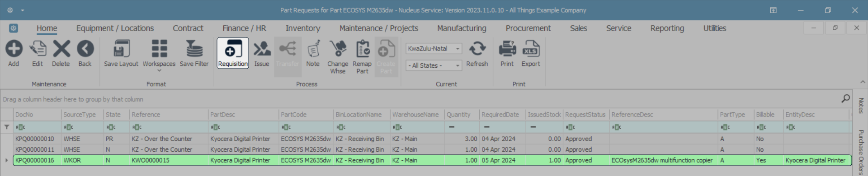The width and height of the screenshot is (868, 176).
Task: Open the grid search magnifier
Action: (845, 98)
